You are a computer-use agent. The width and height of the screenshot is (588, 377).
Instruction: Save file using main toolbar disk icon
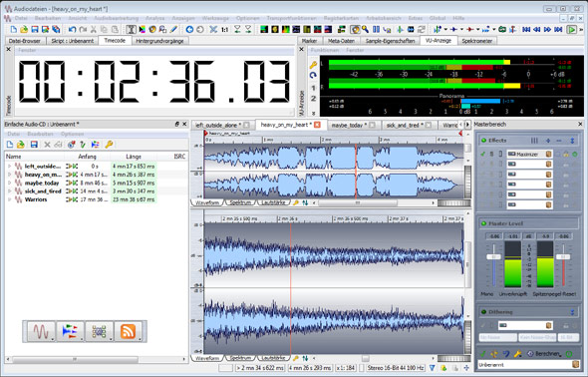[x=35, y=29]
